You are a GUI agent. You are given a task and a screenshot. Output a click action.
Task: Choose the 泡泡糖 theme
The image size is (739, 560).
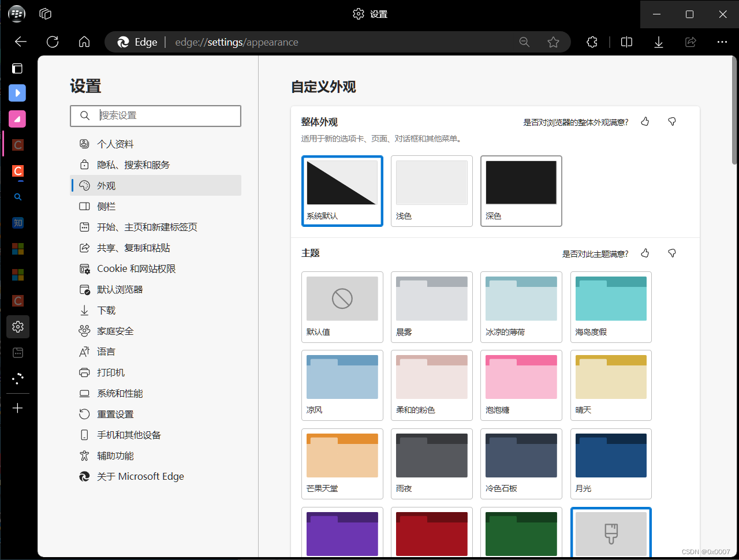[x=521, y=385]
